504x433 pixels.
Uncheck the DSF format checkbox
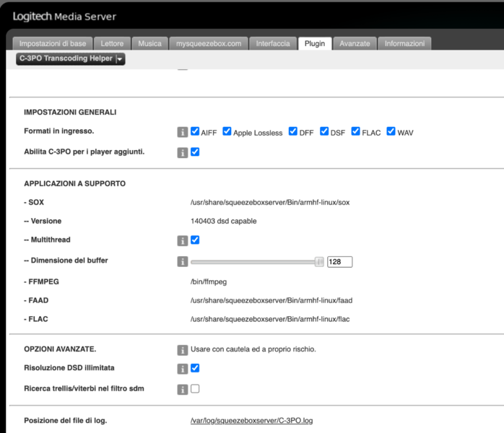point(324,131)
